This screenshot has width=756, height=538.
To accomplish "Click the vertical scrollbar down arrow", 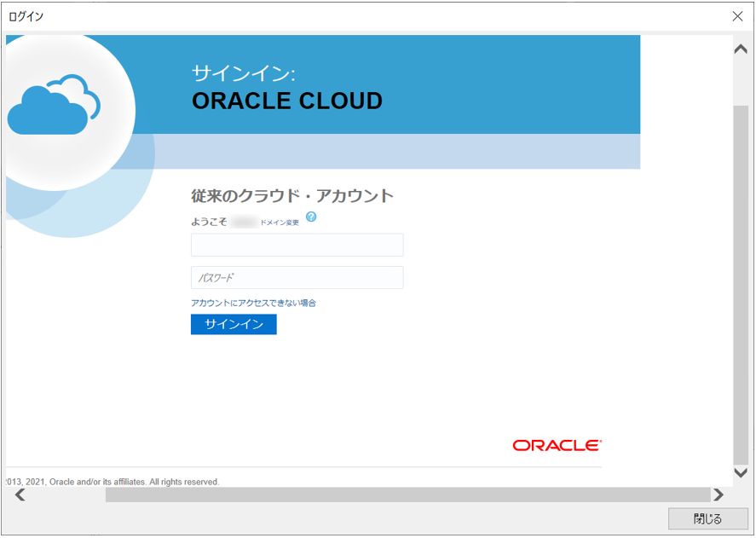I will pos(740,472).
